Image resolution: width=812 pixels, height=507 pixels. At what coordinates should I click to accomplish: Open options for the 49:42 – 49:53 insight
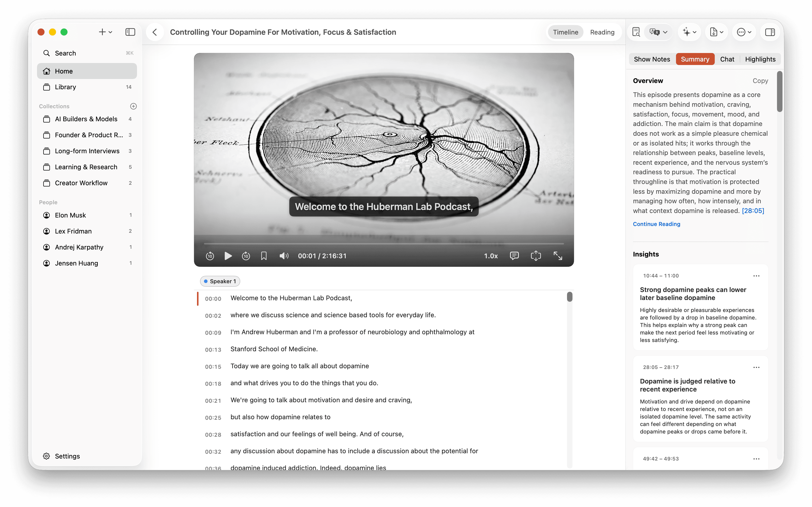click(x=756, y=459)
